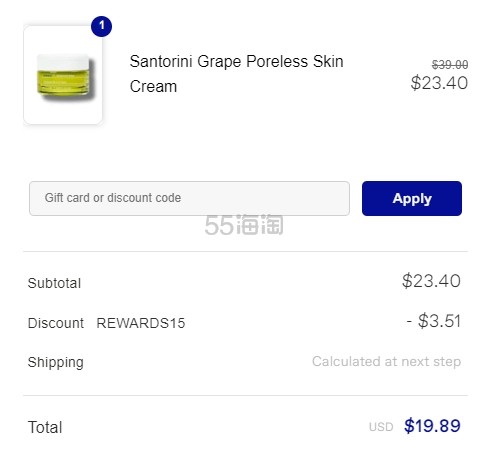
Task: Click Calculated at next step shipping text
Action: point(387,361)
